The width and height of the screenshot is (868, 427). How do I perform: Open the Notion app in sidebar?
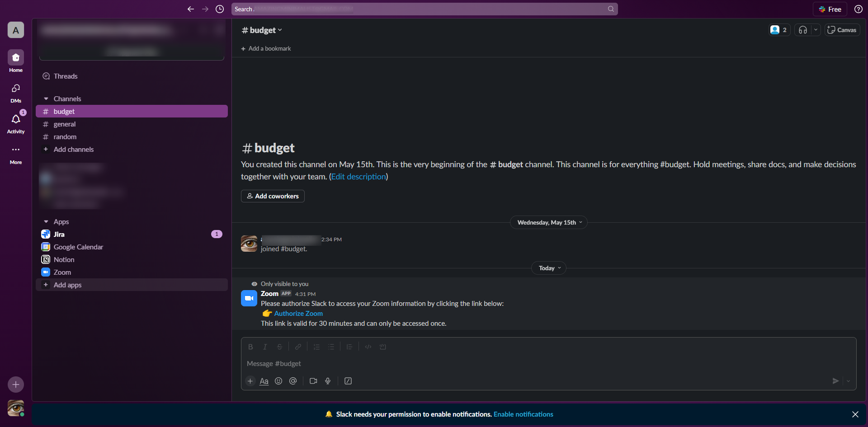pyautogui.click(x=63, y=259)
